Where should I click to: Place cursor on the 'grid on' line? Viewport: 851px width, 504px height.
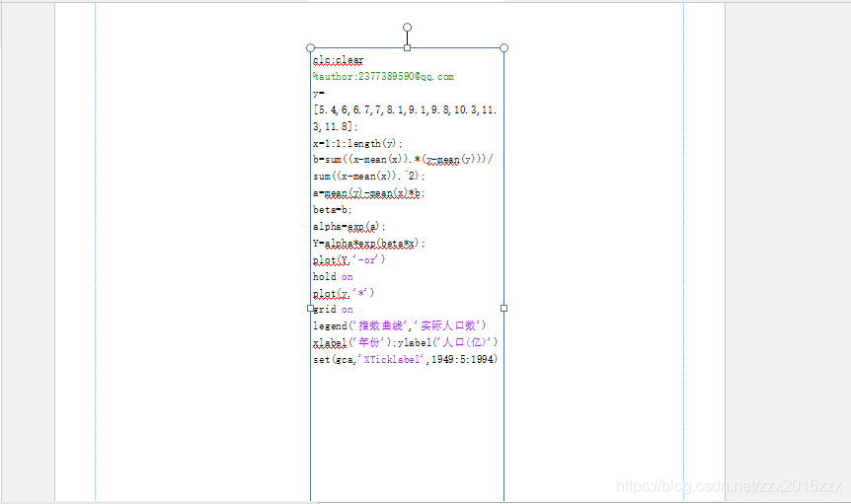[x=332, y=310]
